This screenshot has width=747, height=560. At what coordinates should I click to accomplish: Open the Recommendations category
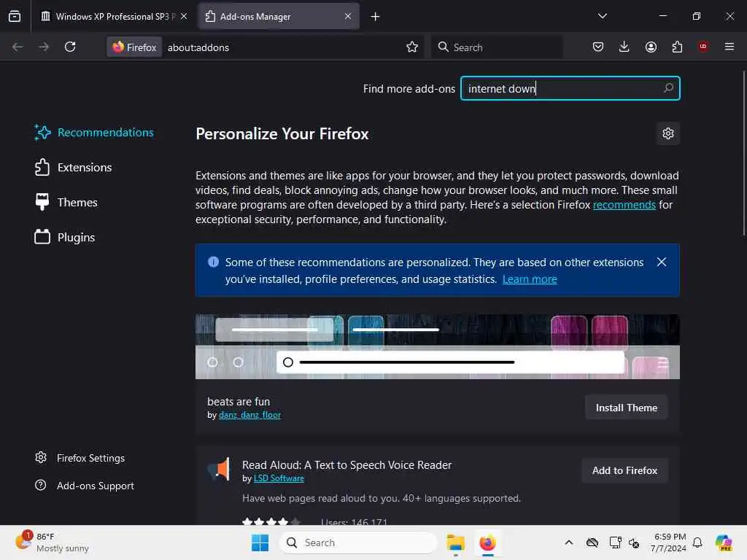point(94,133)
